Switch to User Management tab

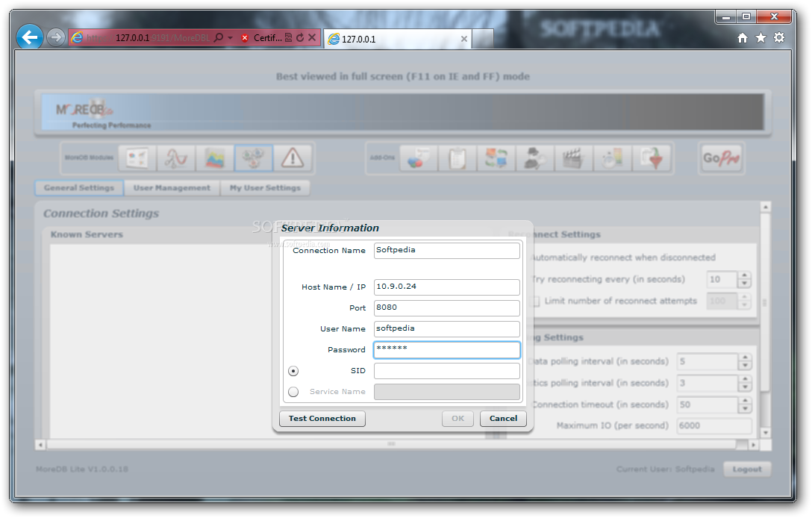[x=172, y=187]
